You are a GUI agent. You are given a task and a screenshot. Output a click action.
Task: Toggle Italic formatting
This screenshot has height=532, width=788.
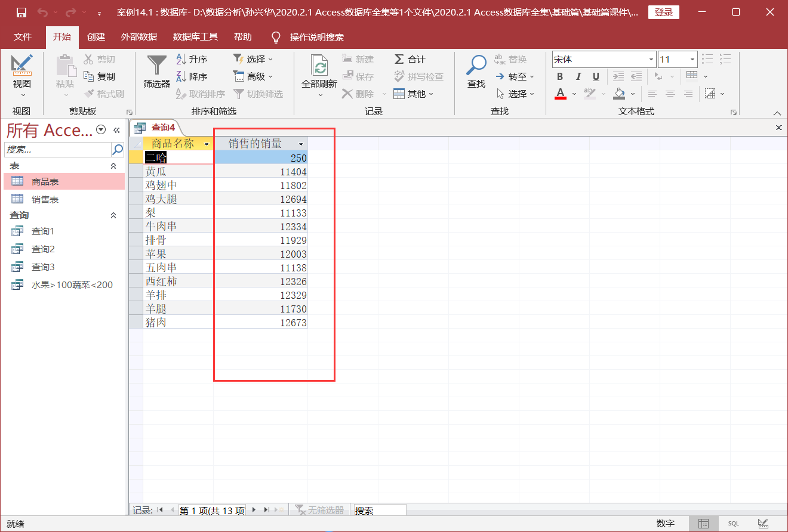coord(578,76)
